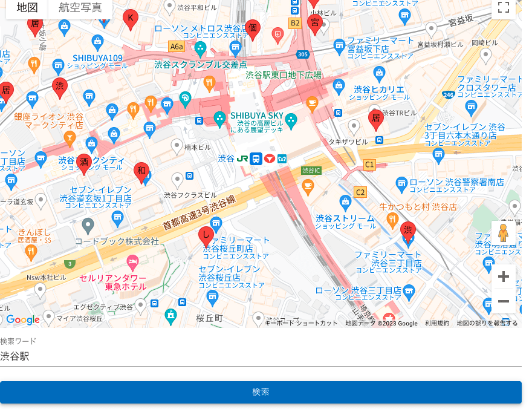Click the C1 exit marker

coord(369,165)
